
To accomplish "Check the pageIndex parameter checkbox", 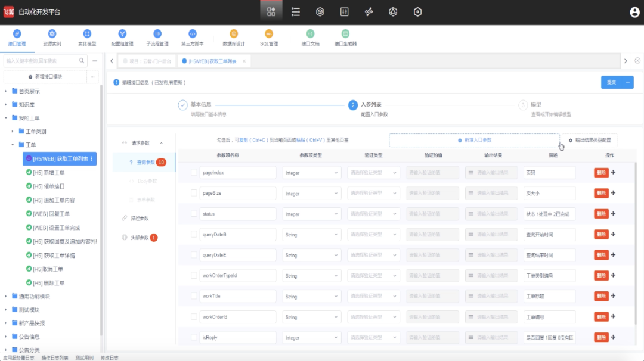I will pos(194,173).
